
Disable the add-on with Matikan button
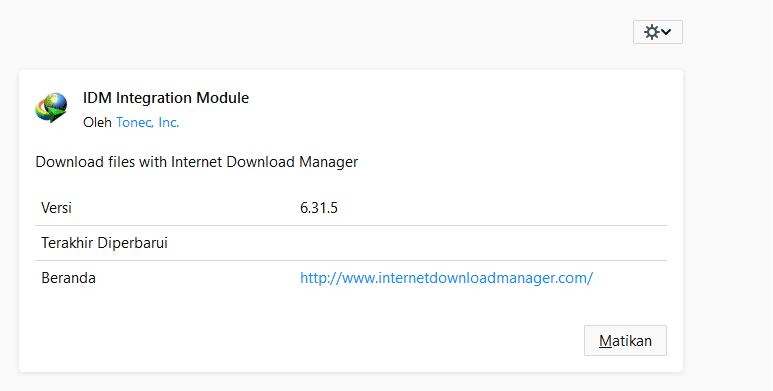[625, 340]
